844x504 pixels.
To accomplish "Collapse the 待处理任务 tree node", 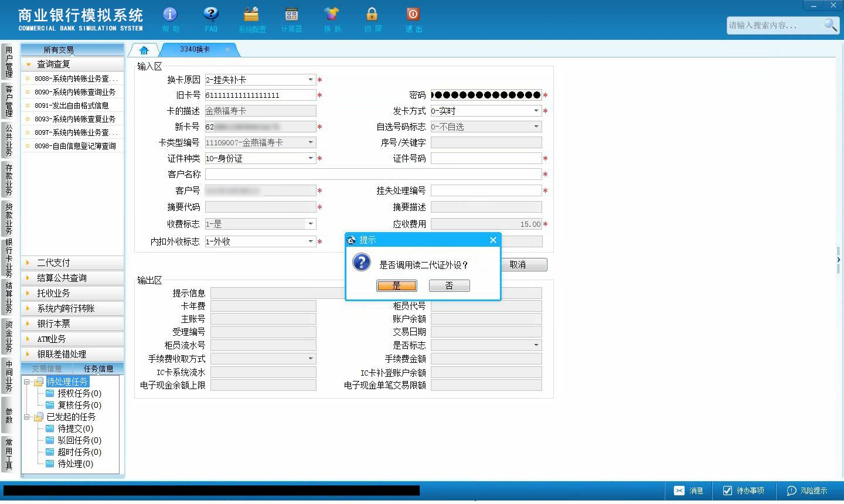I will tap(26, 382).
